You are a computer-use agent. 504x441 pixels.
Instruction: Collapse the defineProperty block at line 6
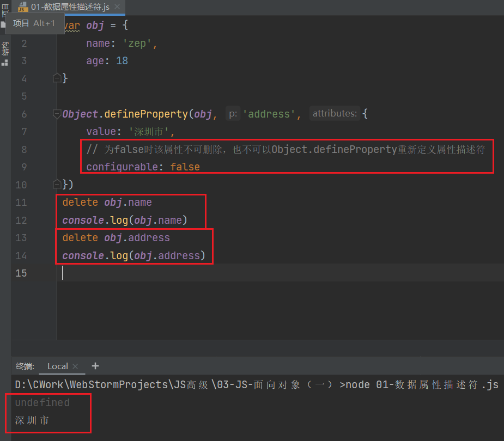coord(57,114)
